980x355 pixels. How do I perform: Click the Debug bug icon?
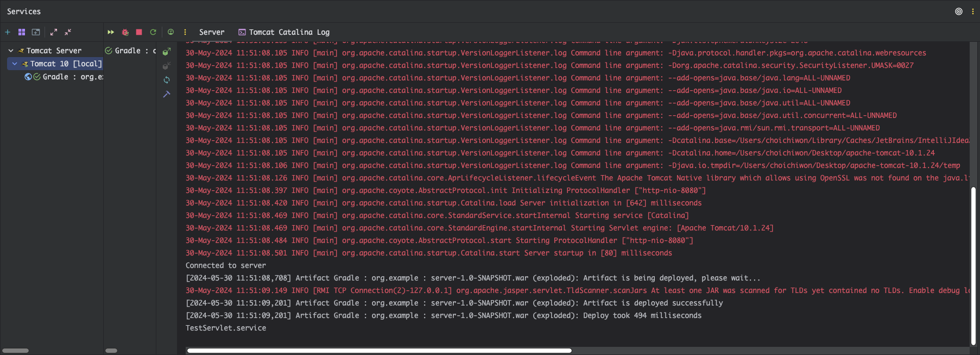tap(125, 32)
